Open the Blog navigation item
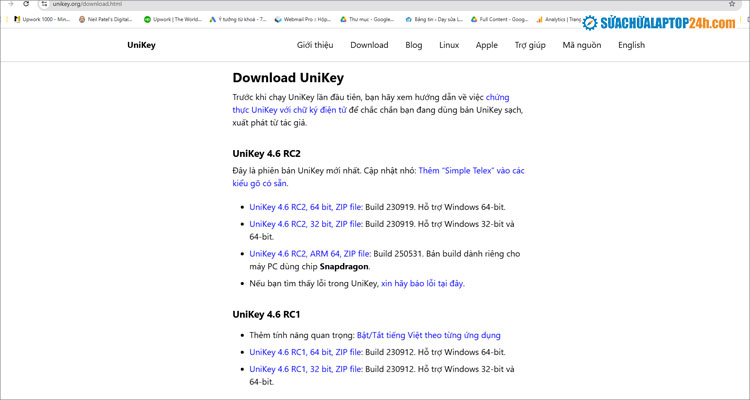 (x=414, y=45)
